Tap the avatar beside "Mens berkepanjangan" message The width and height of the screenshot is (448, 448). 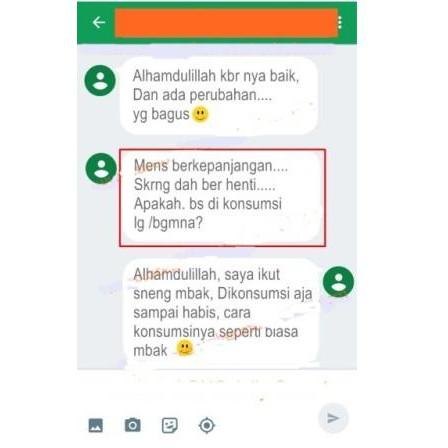coord(101,169)
